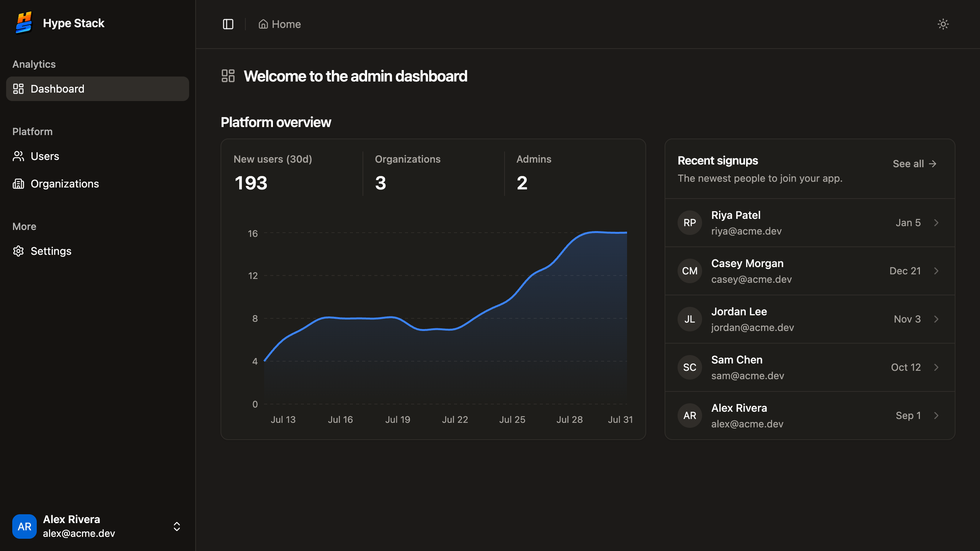Click the RP avatar for Riya Patel
The image size is (980, 551).
tap(690, 223)
